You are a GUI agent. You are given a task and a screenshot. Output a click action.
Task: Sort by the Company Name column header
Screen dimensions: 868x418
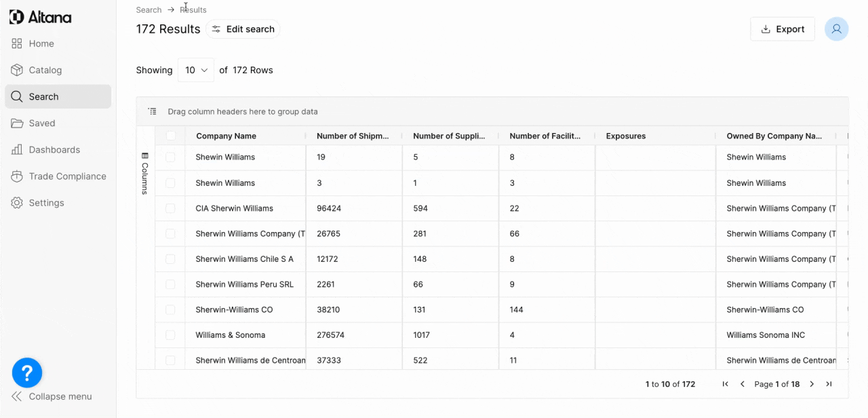(226, 136)
